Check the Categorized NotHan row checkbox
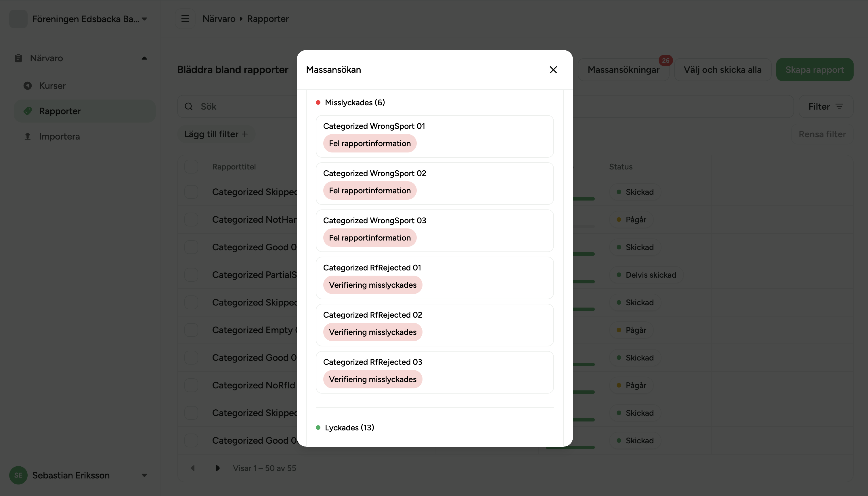The image size is (868, 496). point(191,220)
